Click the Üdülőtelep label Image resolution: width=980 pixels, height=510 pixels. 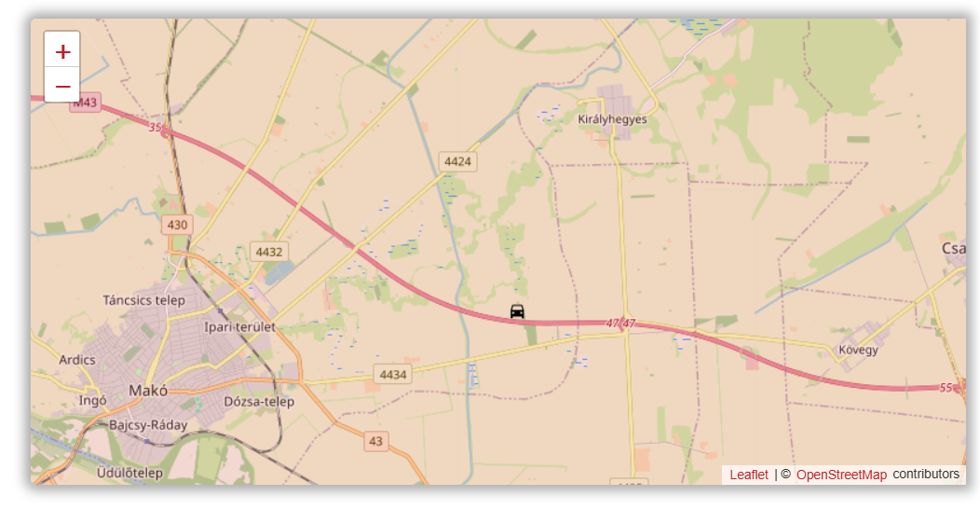tap(130, 473)
